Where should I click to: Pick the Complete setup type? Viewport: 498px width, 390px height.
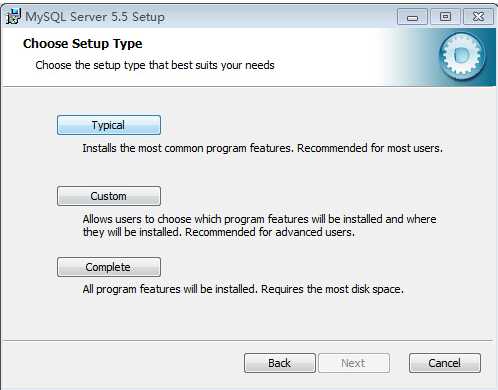(x=109, y=267)
